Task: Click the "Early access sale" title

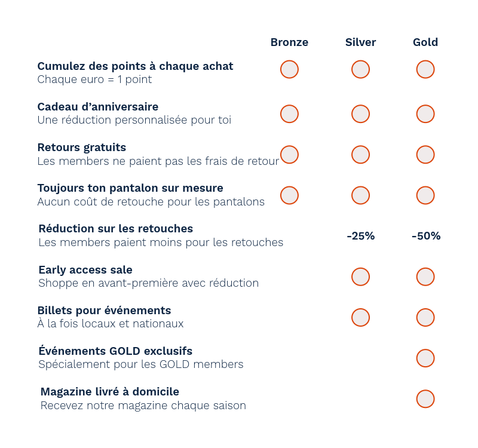Action: (x=85, y=270)
